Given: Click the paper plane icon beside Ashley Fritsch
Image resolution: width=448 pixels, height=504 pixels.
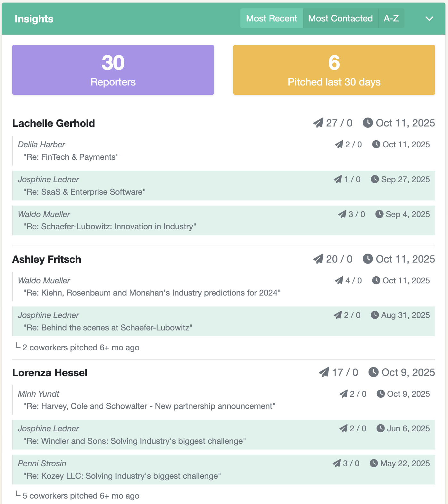Looking at the screenshot, I should pyautogui.click(x=318, y=259).
